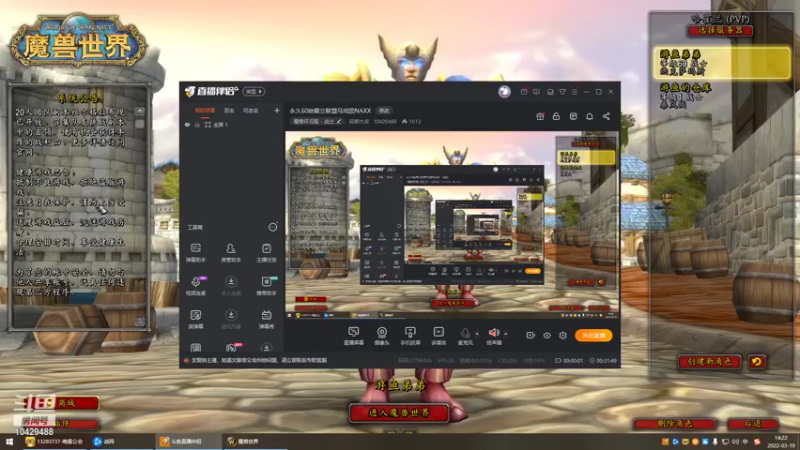
Task: Expand the toolbox more-options circle button
Action: pyautogui.click(x=273, y=227)
